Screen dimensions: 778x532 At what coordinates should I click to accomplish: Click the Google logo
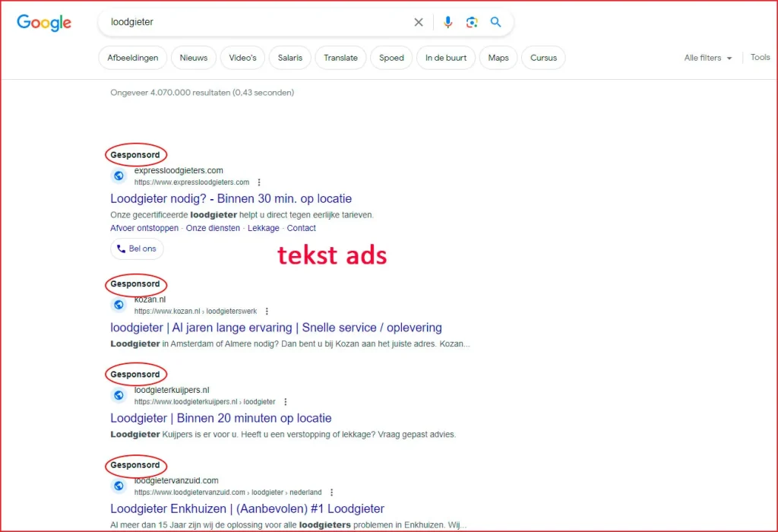click(x=44, y=23)
